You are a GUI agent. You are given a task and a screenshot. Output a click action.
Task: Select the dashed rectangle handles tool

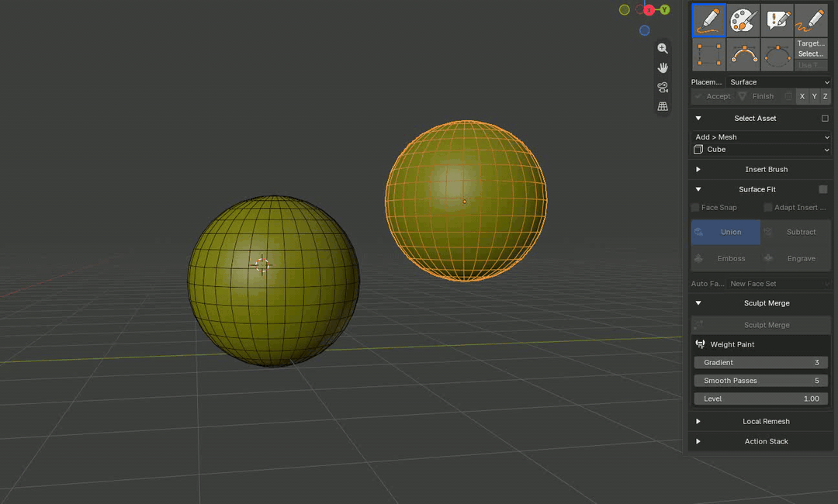(708, 54)
